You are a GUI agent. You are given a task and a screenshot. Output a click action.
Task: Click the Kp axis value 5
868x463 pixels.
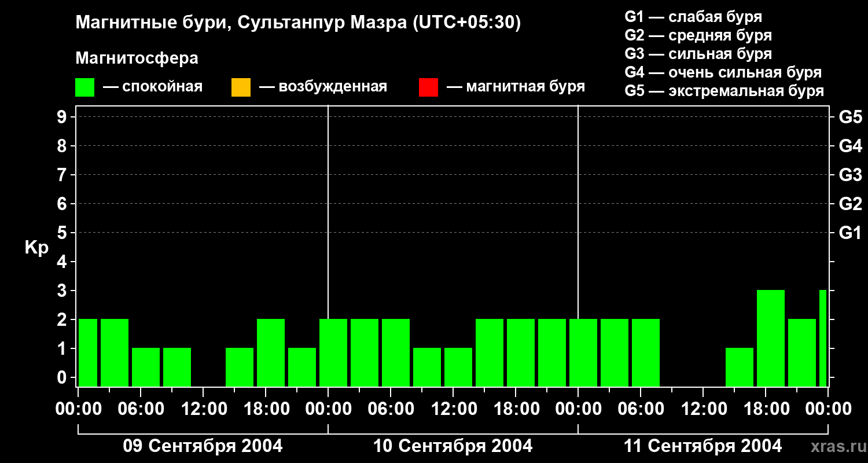(63, 233)
